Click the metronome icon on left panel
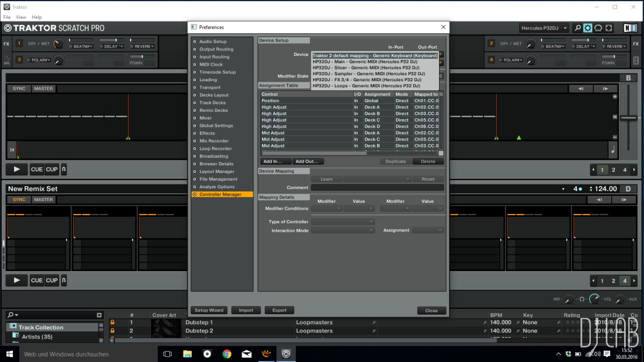The width and height of the screenshot is (644, 362). click(x=7, y=60)
